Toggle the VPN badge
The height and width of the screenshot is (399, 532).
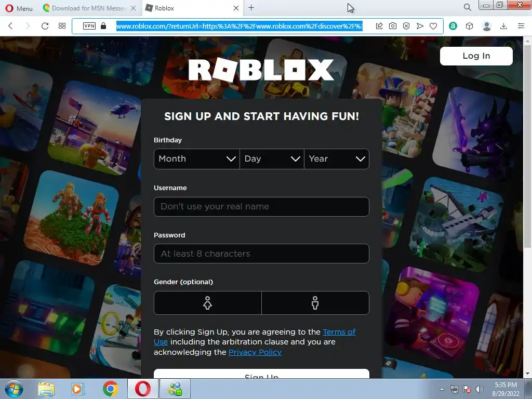point(89,26)
